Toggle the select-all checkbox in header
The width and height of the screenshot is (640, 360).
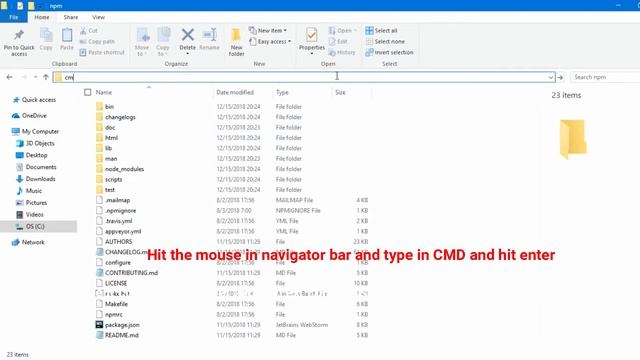(88, 93)
